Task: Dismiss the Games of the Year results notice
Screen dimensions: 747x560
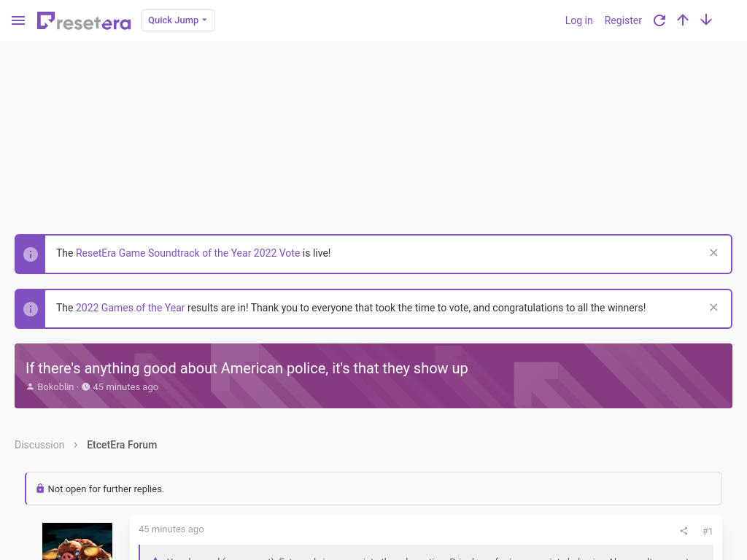Action: 713,308
